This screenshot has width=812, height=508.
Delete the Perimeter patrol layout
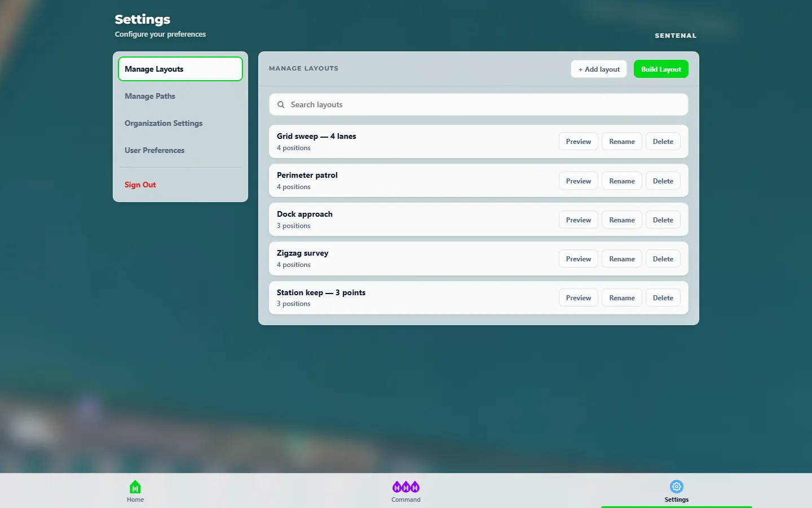click(663, 181)
